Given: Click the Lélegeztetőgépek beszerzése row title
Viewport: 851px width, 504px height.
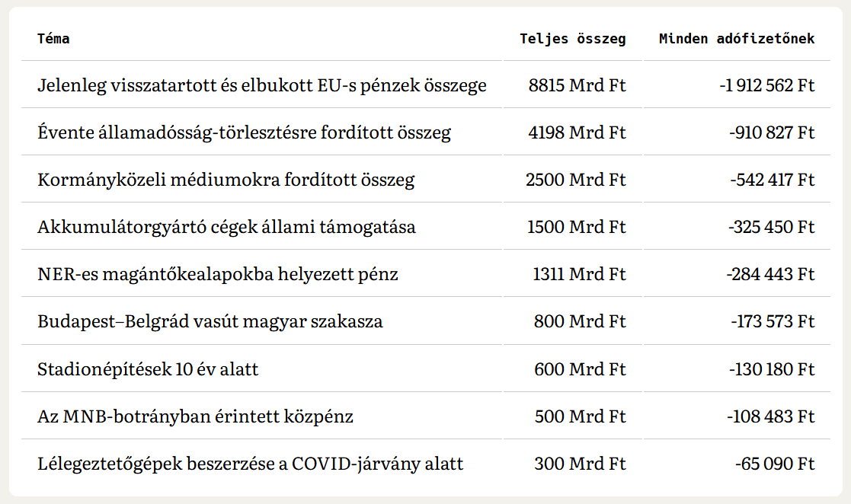Looking at the screenshot, I should tap(250, 464).
